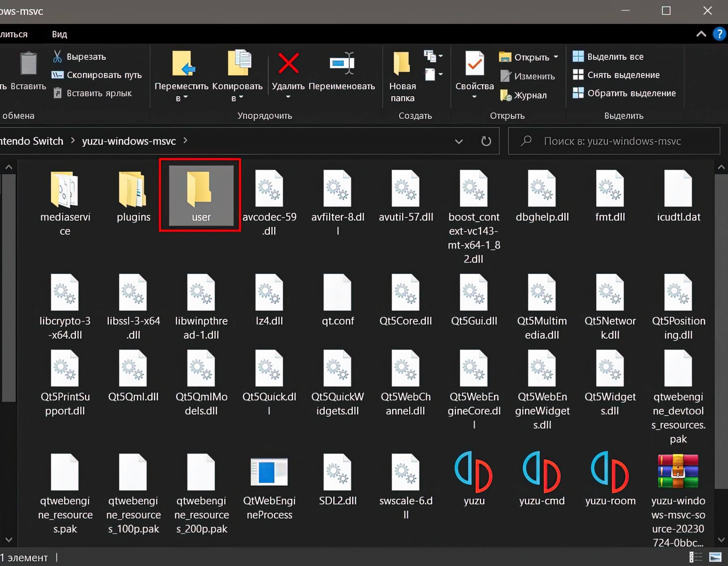Select the WinRAR yuzu-windows-msvc-source archive
Screen dimensions: 728x566
[x=678, y=471]
